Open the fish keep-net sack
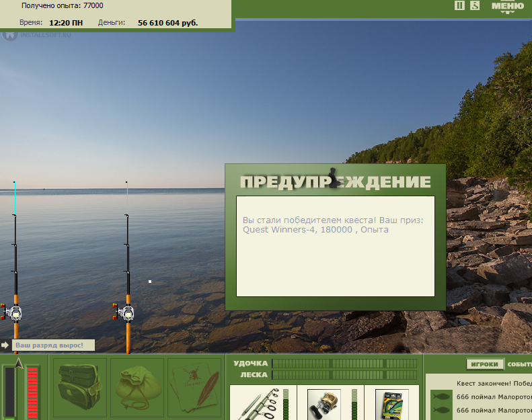Screen dimensions: 532x420 [137, 388]
